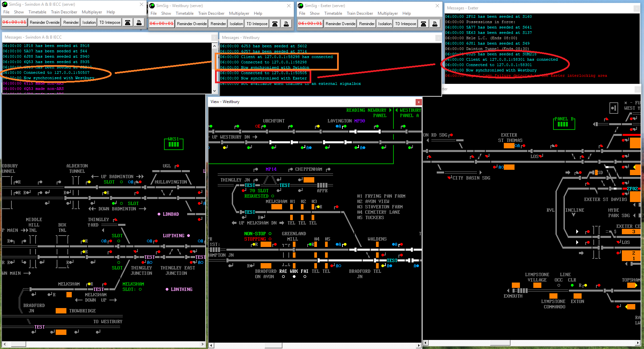Click the red signal next to UGL

coord(177,166)
